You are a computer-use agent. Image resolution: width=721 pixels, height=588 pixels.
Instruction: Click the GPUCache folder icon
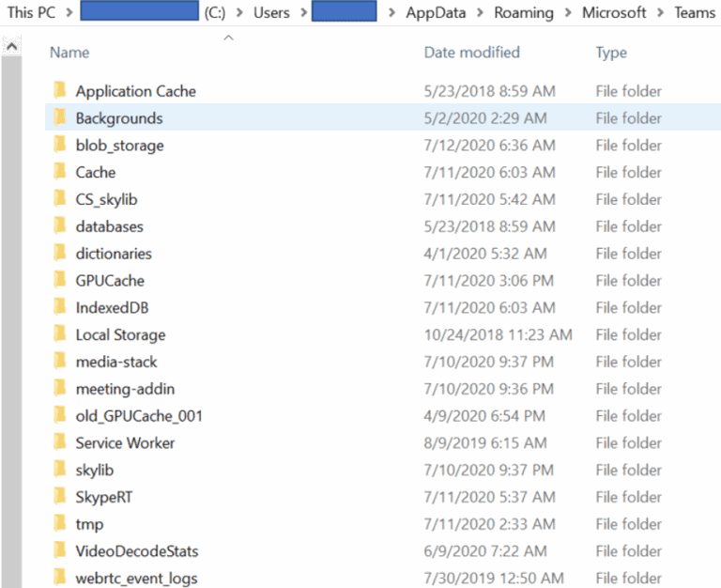[60, 280]
